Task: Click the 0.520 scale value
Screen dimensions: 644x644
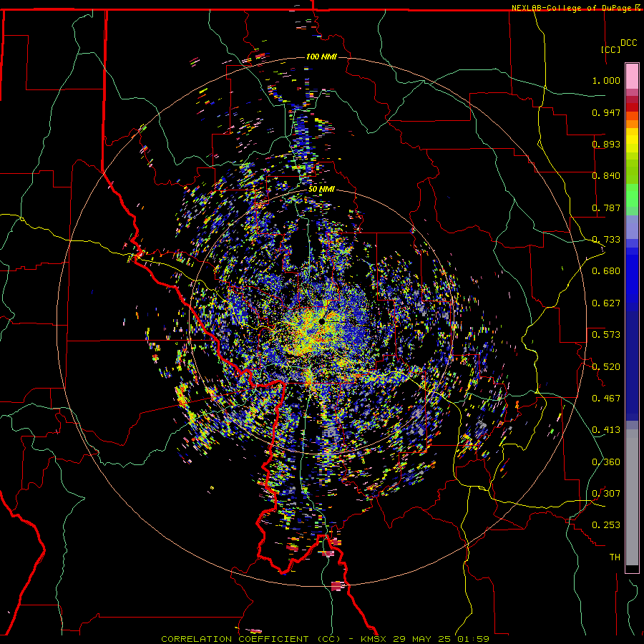Action: 606,367
